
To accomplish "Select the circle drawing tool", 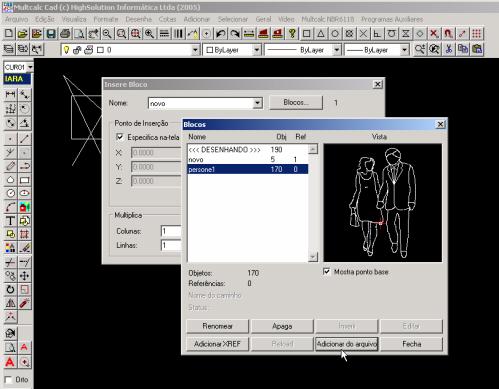I will pos(10,193).
